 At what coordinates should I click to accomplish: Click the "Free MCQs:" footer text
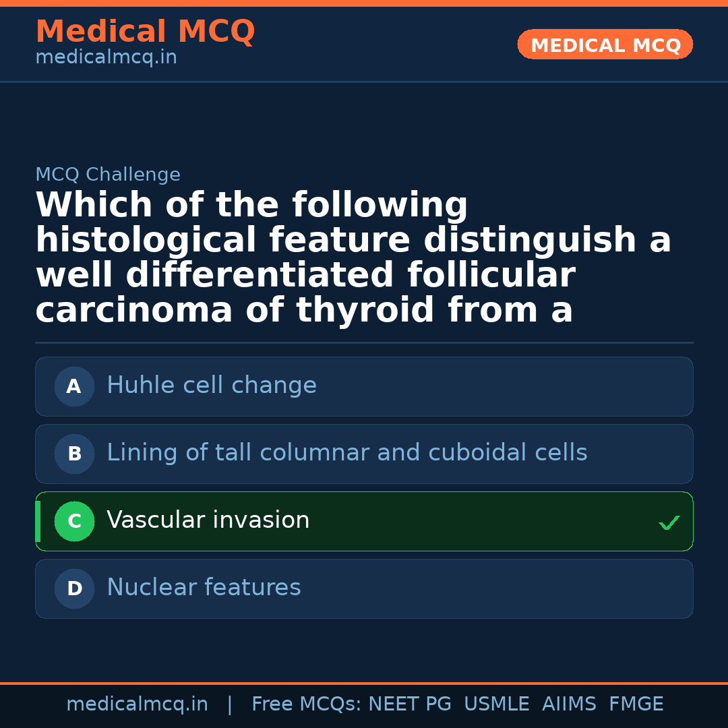pos(306,704)
